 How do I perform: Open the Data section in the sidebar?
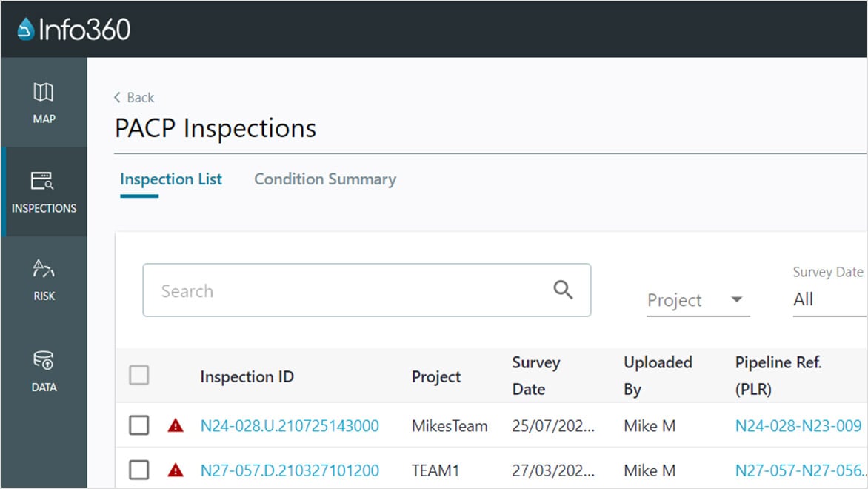44,371
